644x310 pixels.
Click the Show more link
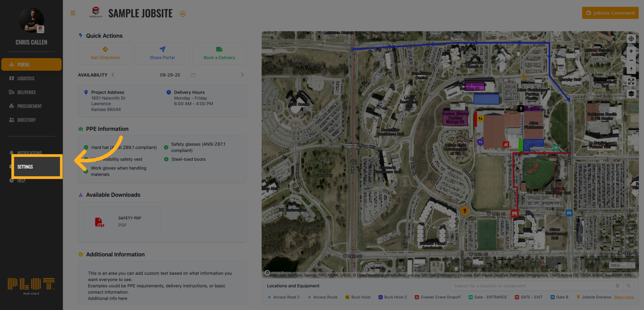click(x=623, y=297)
